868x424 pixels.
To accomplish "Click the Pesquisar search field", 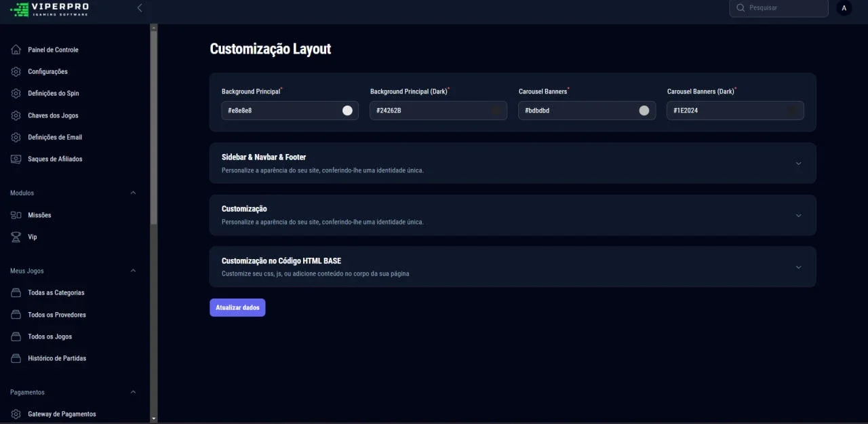I will [x=779, y=8].
